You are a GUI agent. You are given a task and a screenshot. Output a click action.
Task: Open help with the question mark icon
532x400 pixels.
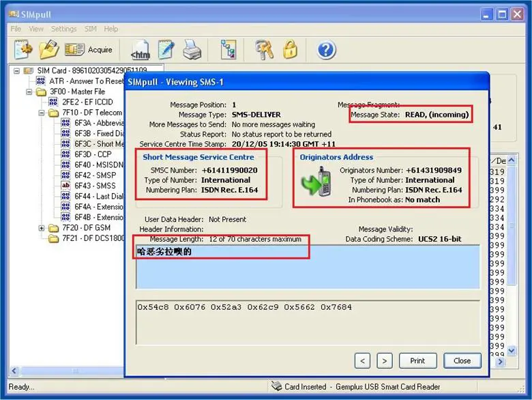pos(326,50)
